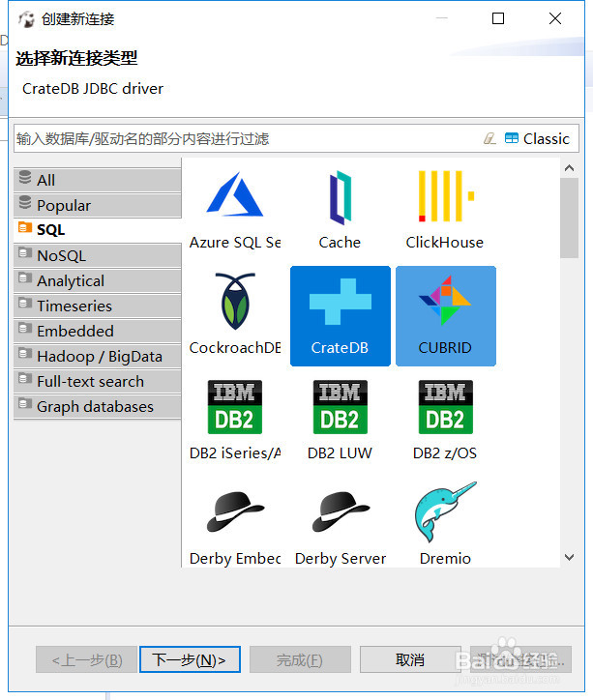Choose the Cache database driver
The width and height of the screenshot is (593, 700).
pyautogui.click(x=341, y=210)
